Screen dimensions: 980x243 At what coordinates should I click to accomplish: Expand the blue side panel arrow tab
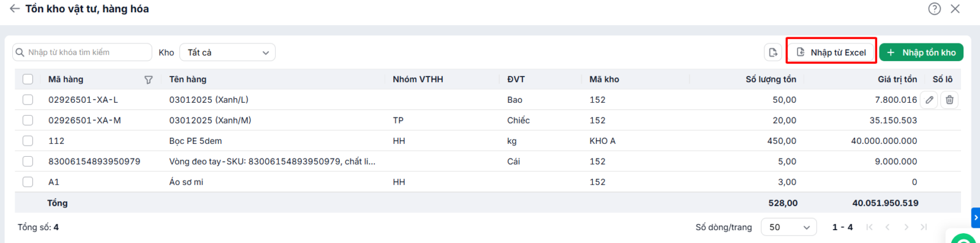(x=976, y=217)
